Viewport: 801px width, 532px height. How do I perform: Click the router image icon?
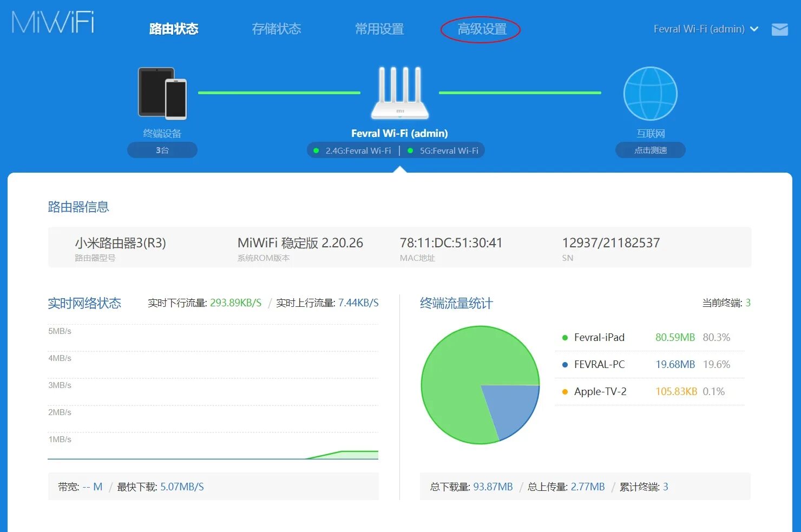pos(400,93)
